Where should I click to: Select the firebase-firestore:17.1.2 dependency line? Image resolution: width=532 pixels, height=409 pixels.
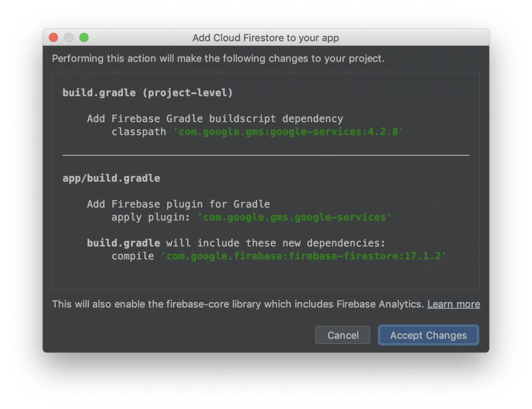304,256
